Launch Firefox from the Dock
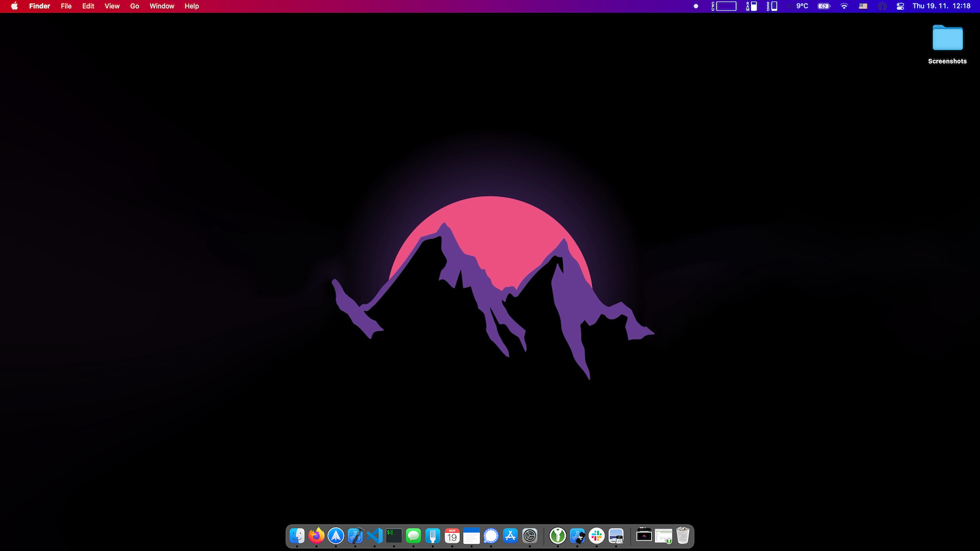980x551 pixels. pyautogui.click(x=316, y=536)
